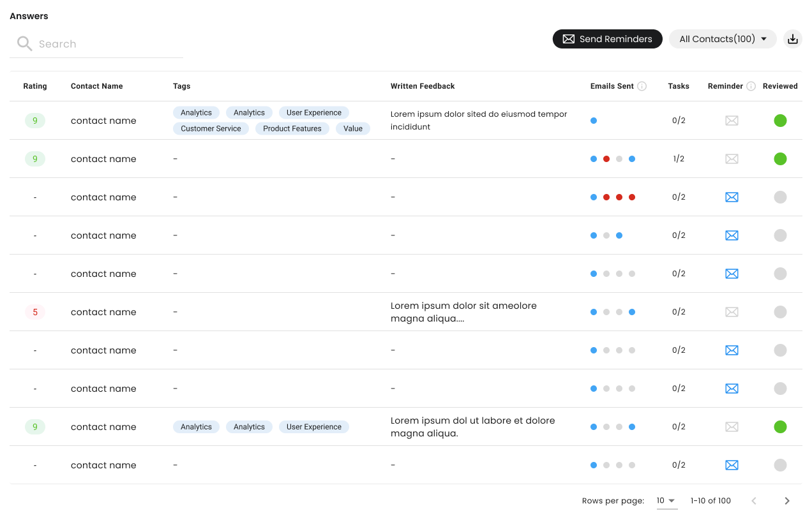Click the red email dot in 1/2 tasks row
This screenshot has width=812, height=527.
(x=606, y=159)
